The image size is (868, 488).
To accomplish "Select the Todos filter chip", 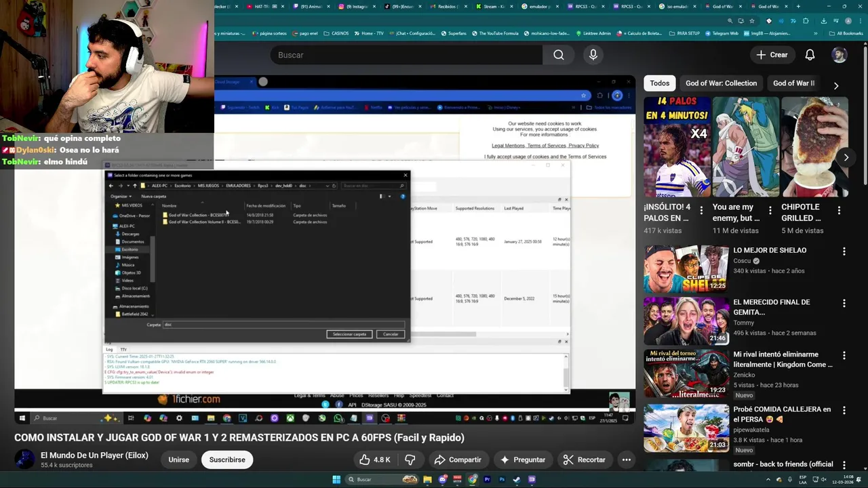I will (660, 83).
